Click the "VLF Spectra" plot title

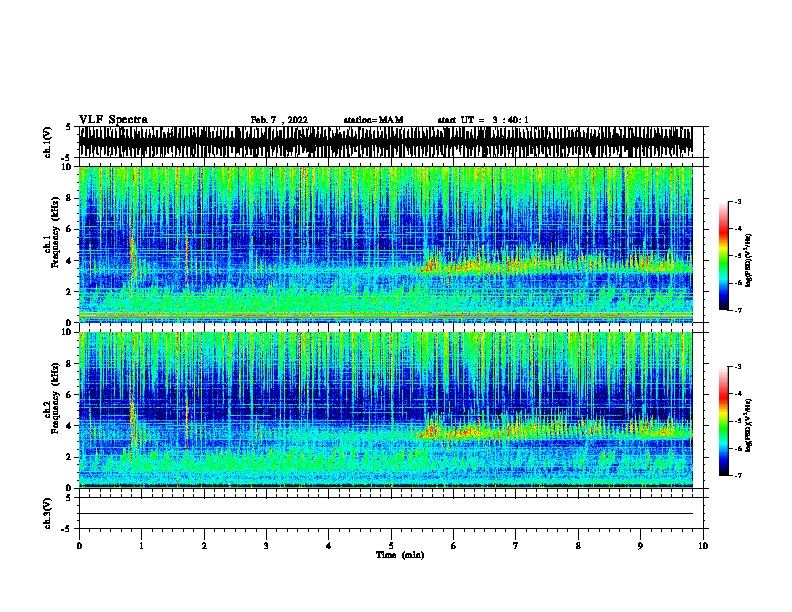[x=113, y=120]
